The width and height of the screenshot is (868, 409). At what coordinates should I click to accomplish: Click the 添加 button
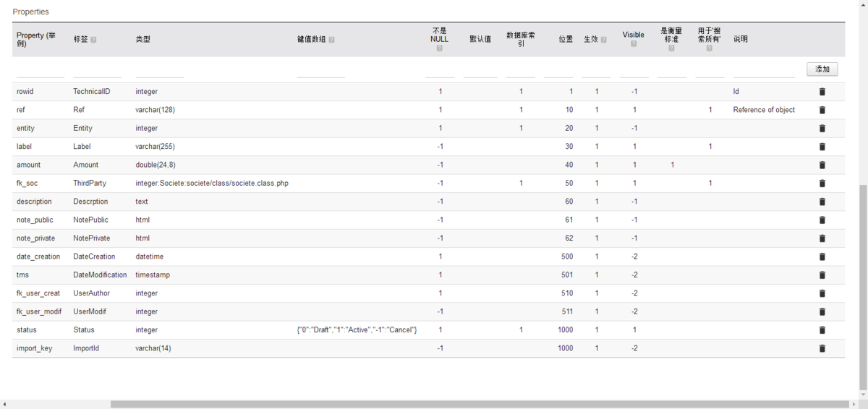click(822, 69)
